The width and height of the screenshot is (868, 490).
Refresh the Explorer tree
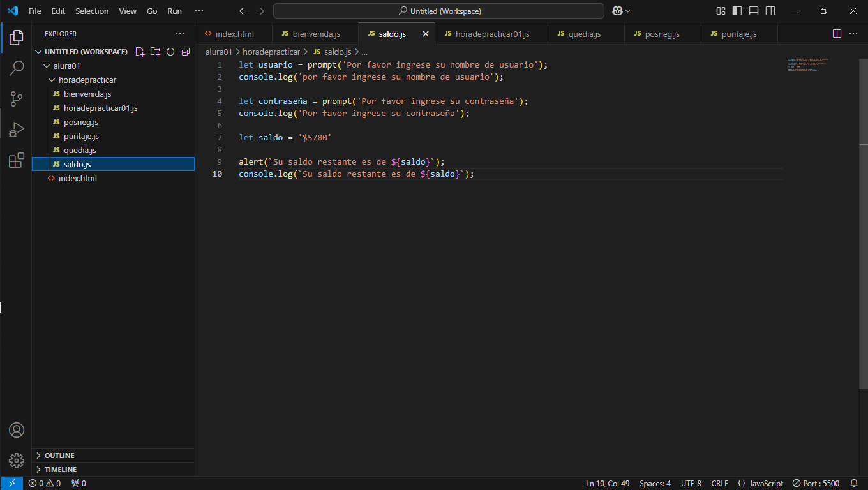pyautogui.click(x=170, y=52)
